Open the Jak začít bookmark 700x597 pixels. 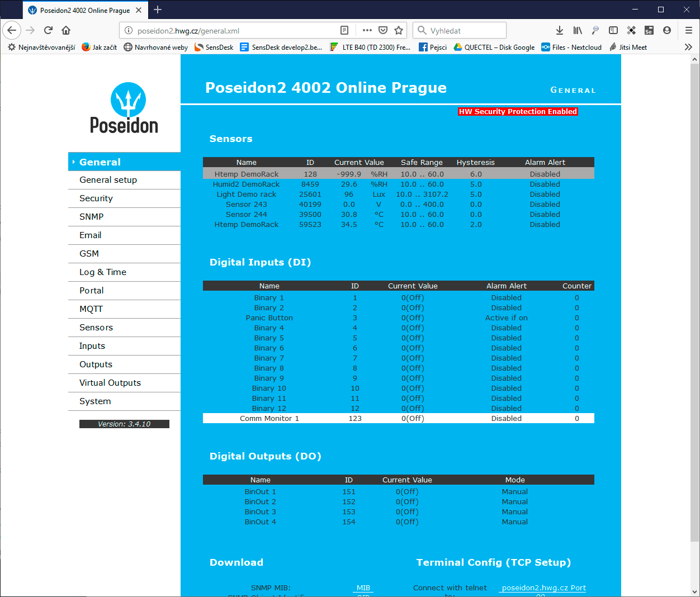[99, 47]
